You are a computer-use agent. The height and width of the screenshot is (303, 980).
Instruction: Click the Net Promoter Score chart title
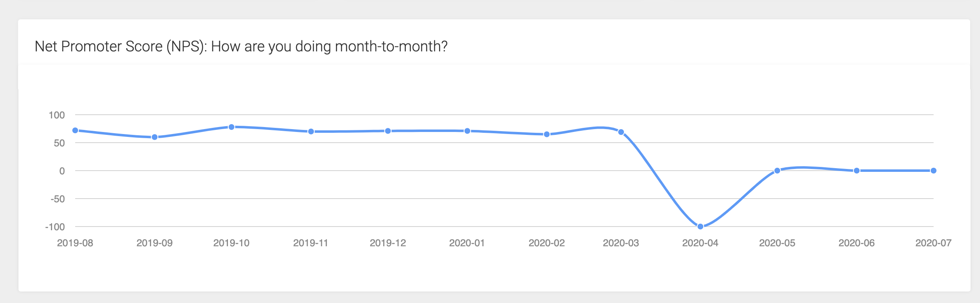coord(241,46)
